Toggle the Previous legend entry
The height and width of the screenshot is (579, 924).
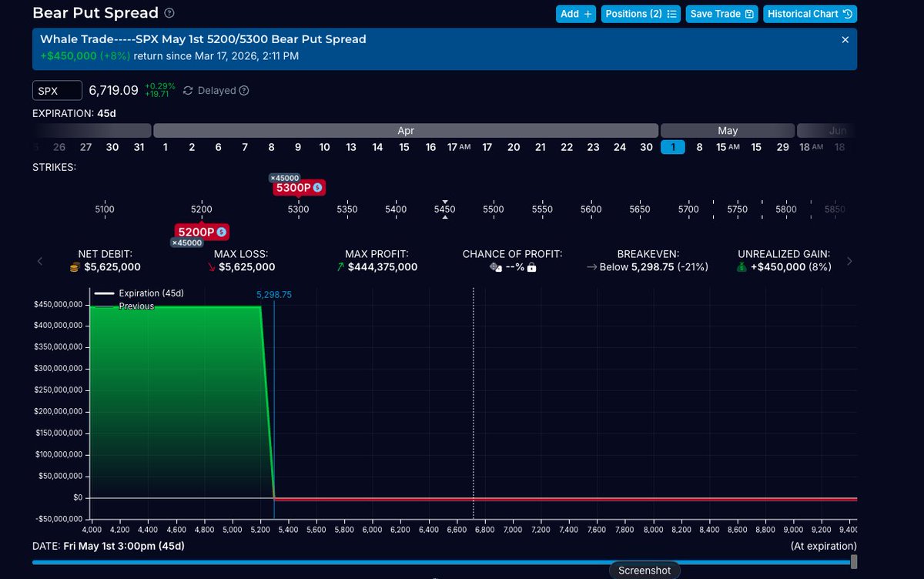[x=124, y=306]
